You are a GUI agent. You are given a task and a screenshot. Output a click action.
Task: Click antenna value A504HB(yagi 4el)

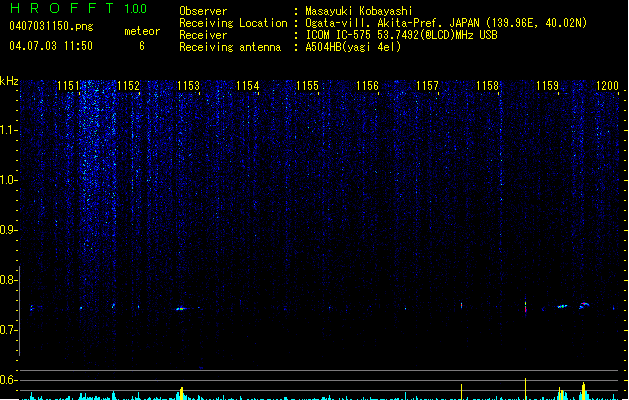point(353,47)
